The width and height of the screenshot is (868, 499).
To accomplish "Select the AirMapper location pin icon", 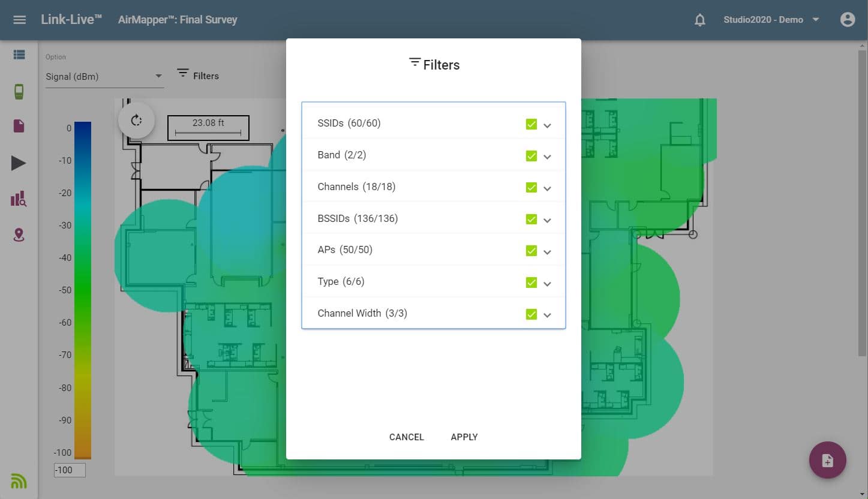I will (x=18, y=235).
